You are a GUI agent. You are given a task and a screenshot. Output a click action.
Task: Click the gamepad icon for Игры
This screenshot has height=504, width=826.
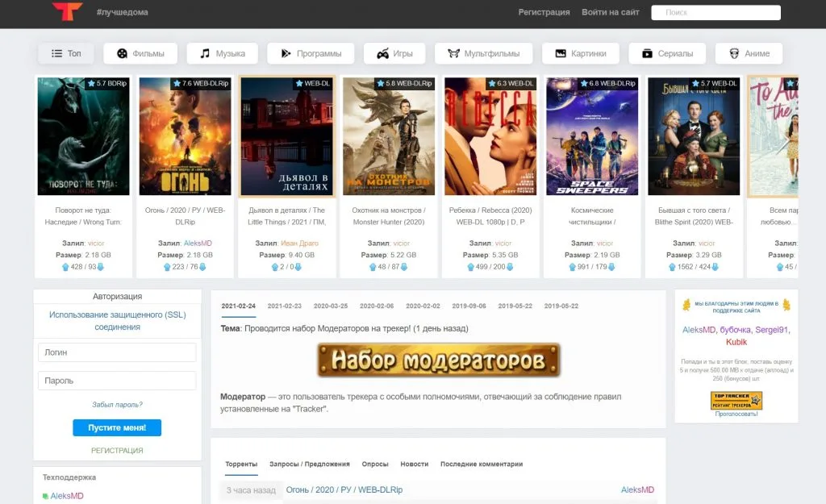click(382, 53)
